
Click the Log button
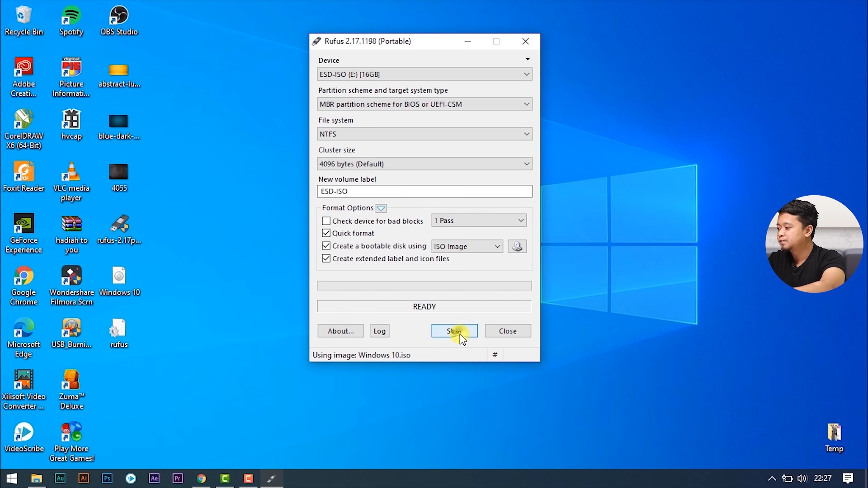(x=380, y=331)
